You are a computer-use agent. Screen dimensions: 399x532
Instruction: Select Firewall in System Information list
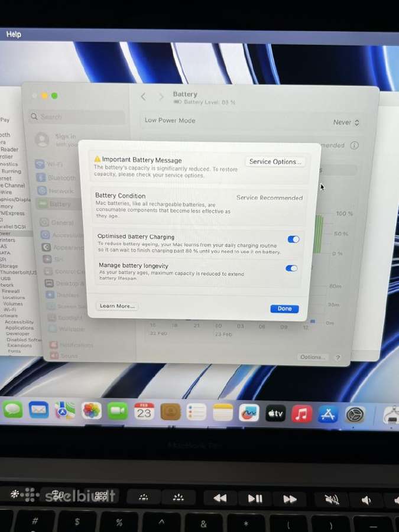click(11, 291)
